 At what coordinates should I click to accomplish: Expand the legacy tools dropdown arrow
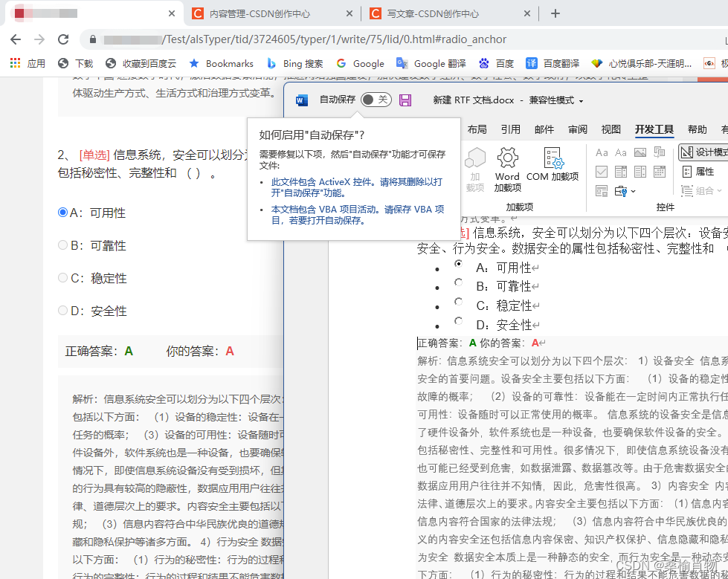point(633,191)
